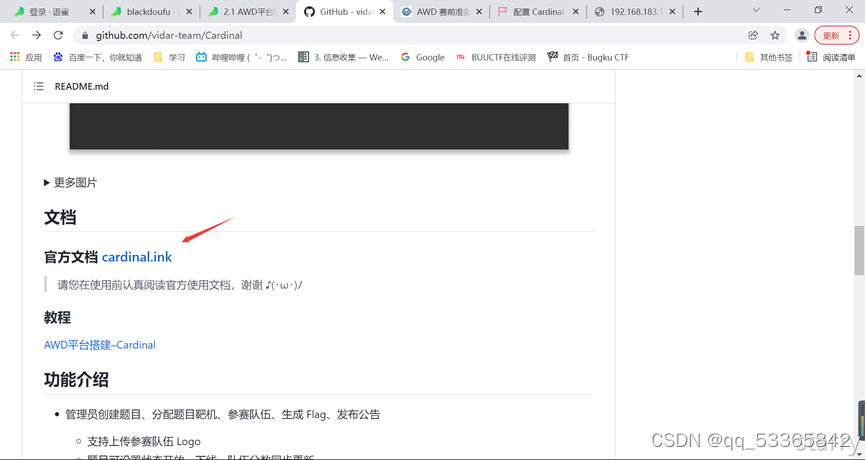Close the 2.1 AWD平台 tab
Image resolution: width=865 pixels, height=460 pixels.
pyautogui.click(x=286, y=12)
